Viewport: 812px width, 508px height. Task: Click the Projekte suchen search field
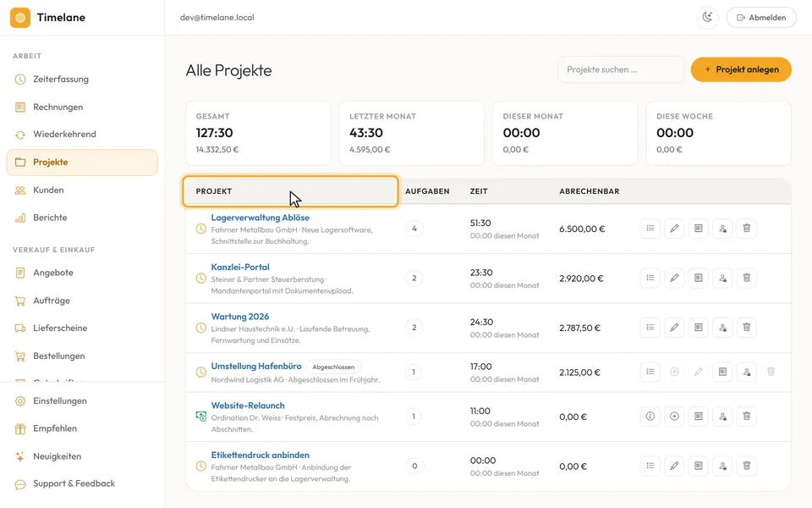pos(620,69)
